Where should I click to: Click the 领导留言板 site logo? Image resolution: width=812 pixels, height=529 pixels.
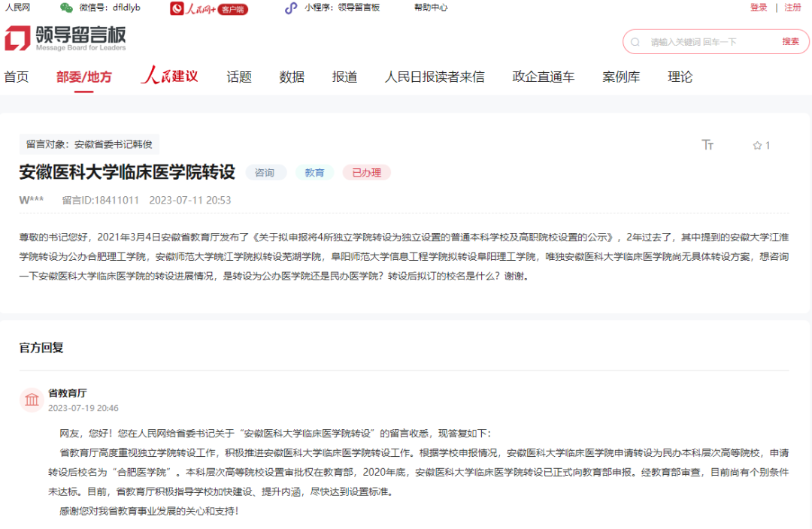coord(65,38)
